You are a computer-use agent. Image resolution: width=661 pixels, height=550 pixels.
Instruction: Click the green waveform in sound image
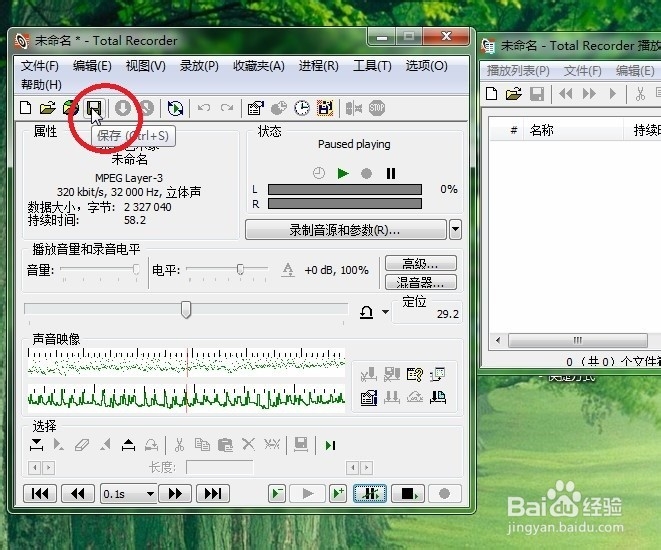[x=186, y=398]
